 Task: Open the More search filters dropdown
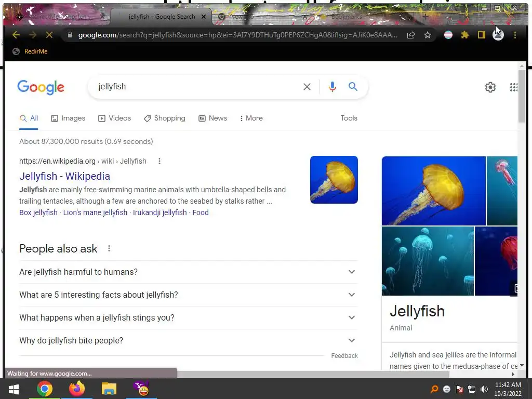coord(251,118)
